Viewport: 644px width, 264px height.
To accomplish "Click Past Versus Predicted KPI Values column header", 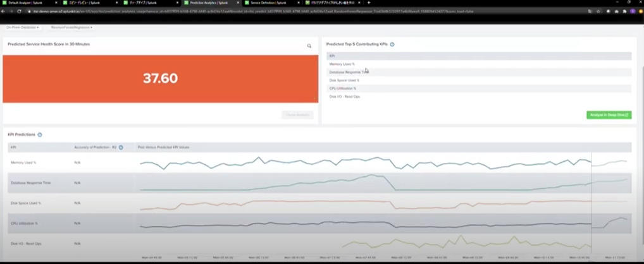I will click(164, 147).
